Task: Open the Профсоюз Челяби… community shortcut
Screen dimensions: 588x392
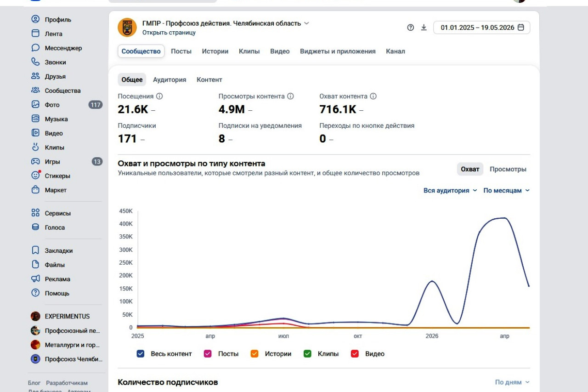Action: tap(66, 359)
